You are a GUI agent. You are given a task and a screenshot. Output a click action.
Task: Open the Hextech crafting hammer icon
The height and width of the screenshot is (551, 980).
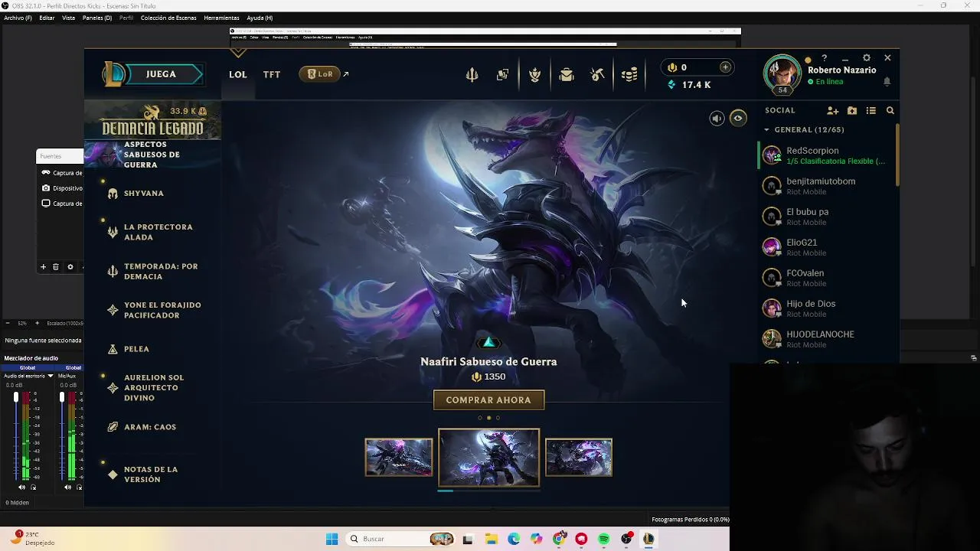[597, 74]
